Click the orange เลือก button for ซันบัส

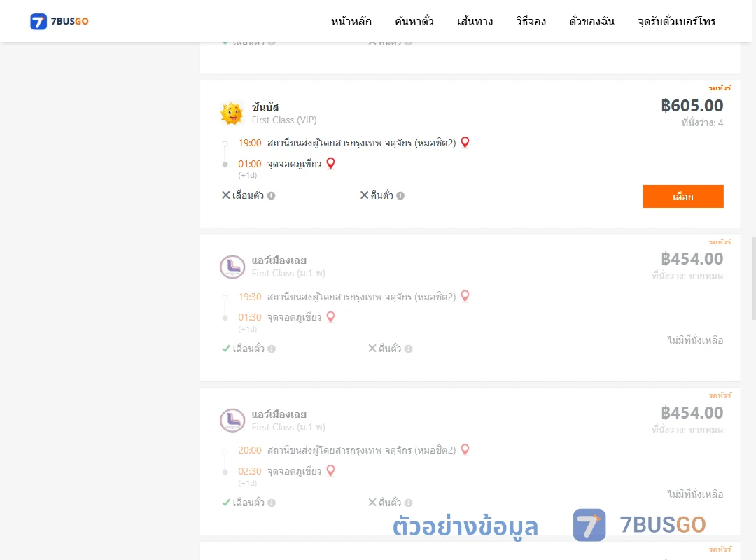click(x=682, y=196)
